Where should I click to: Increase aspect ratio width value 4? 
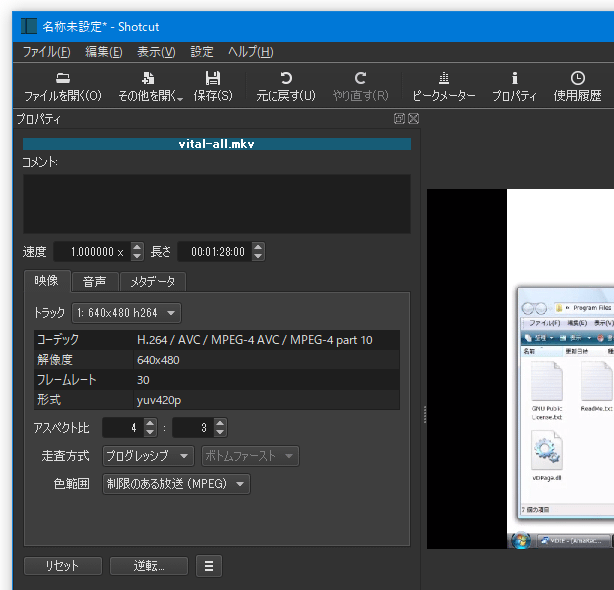(x=150, y=423)
